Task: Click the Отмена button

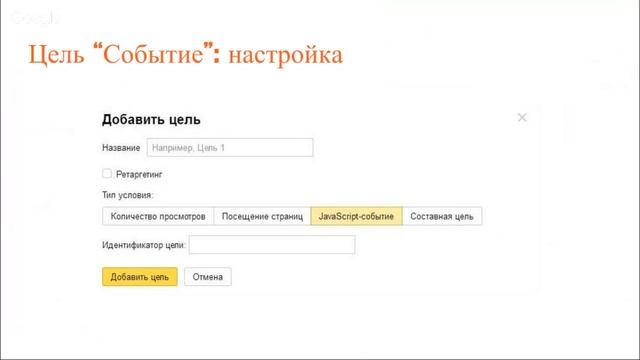Action: coord(208,277)
